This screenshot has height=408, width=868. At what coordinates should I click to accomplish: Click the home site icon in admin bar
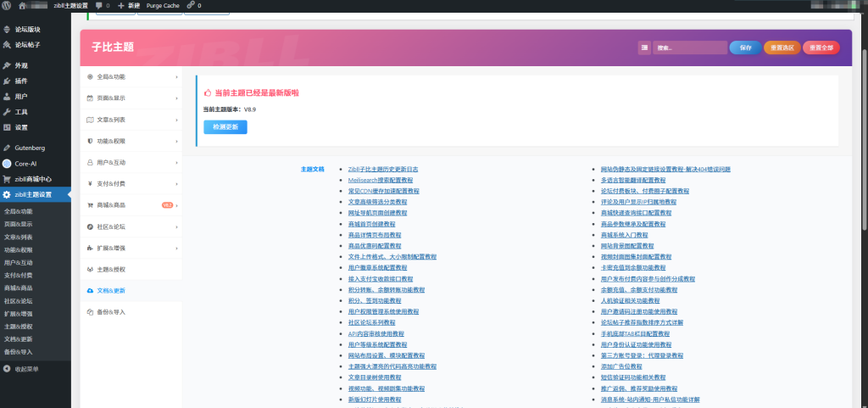click(x=22, y=6)
